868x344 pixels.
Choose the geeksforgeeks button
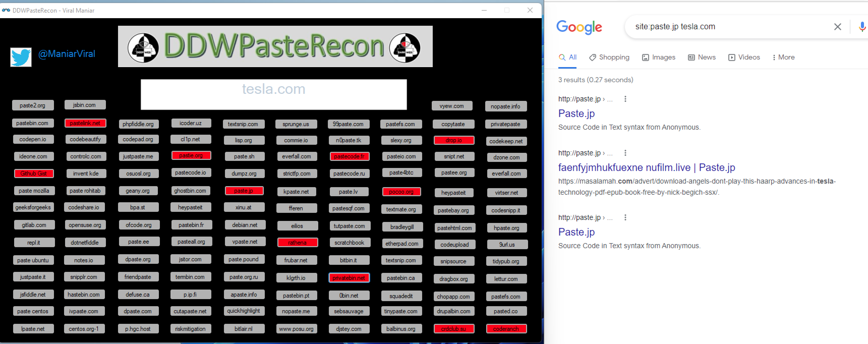pos(33,207)
